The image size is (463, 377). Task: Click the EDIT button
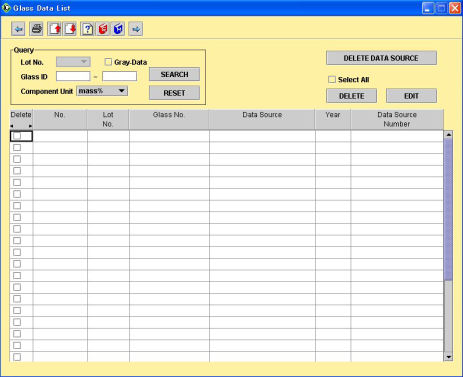pos(411,96)
